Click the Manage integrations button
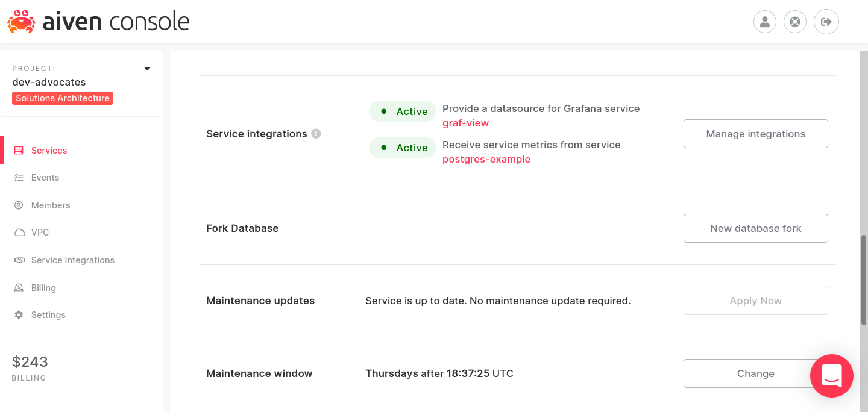The height and width of the screenshot is (412, 868). [755, 133]
